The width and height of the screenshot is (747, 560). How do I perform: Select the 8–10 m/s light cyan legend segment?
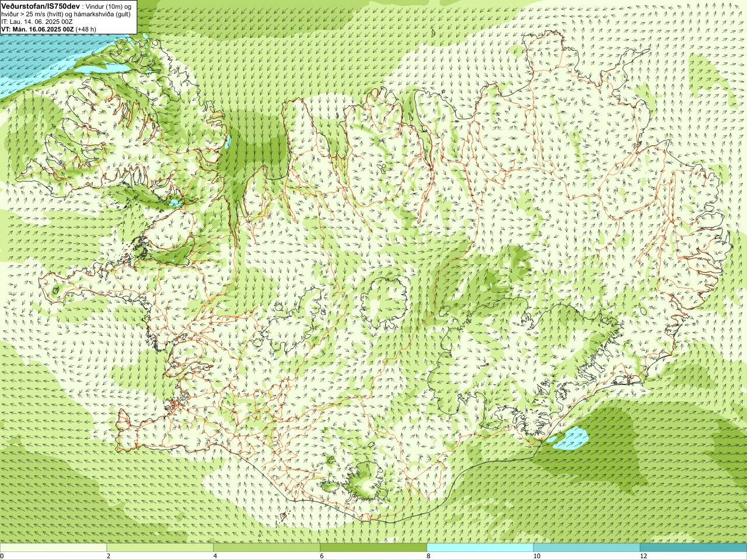pyautogui.click(x=480, y=548)
